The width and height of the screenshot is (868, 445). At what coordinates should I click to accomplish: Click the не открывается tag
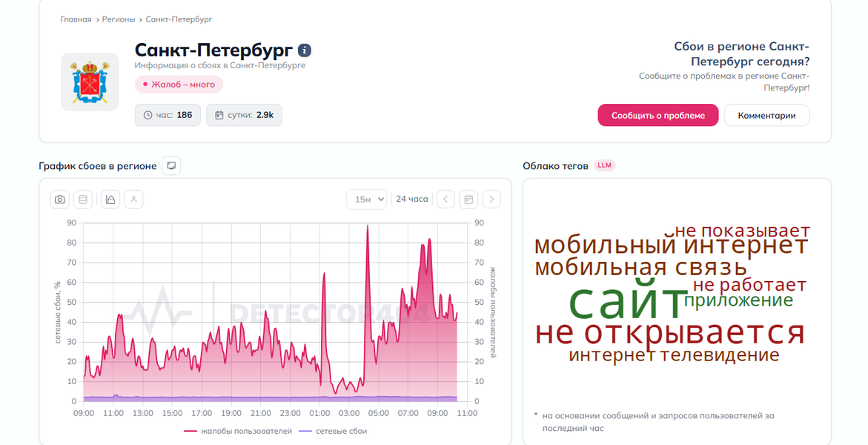click(x=670, y=332)
